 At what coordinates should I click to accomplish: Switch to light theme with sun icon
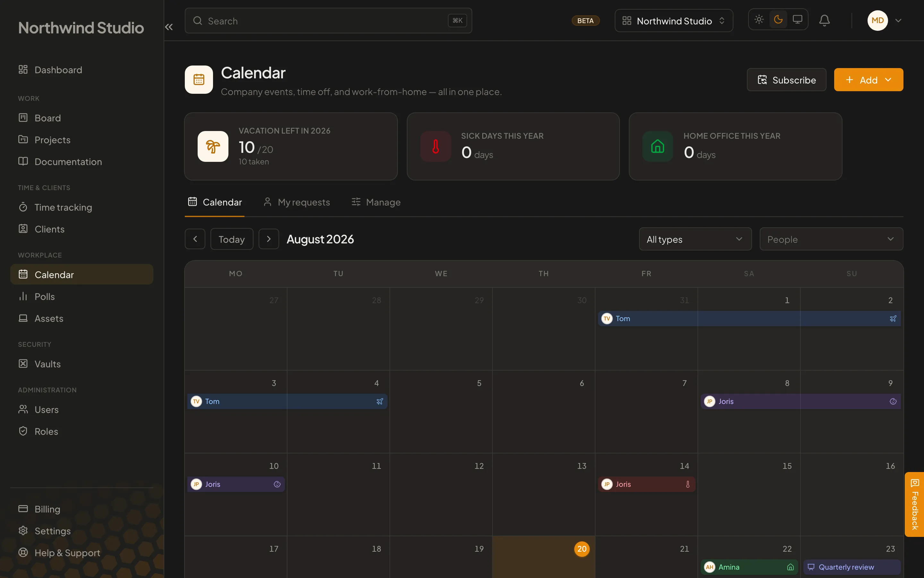(759, 20)
